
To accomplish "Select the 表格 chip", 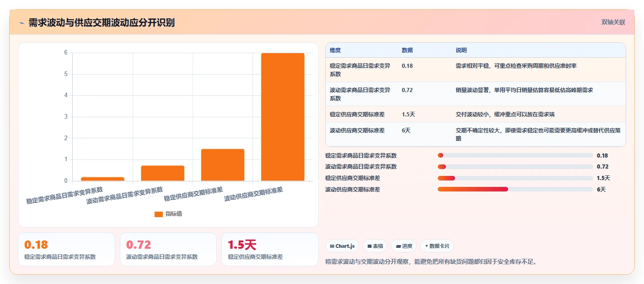I will 375,246.
